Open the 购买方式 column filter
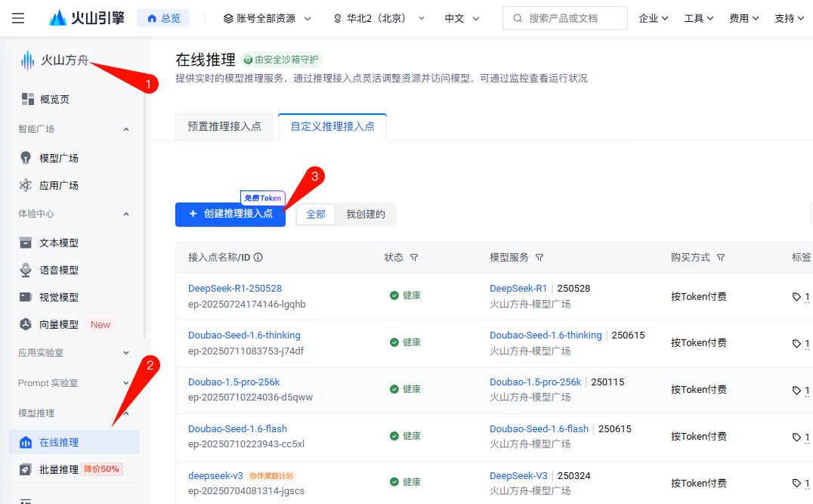The width and height of the screenshot is (813, 504). point(721,258)
